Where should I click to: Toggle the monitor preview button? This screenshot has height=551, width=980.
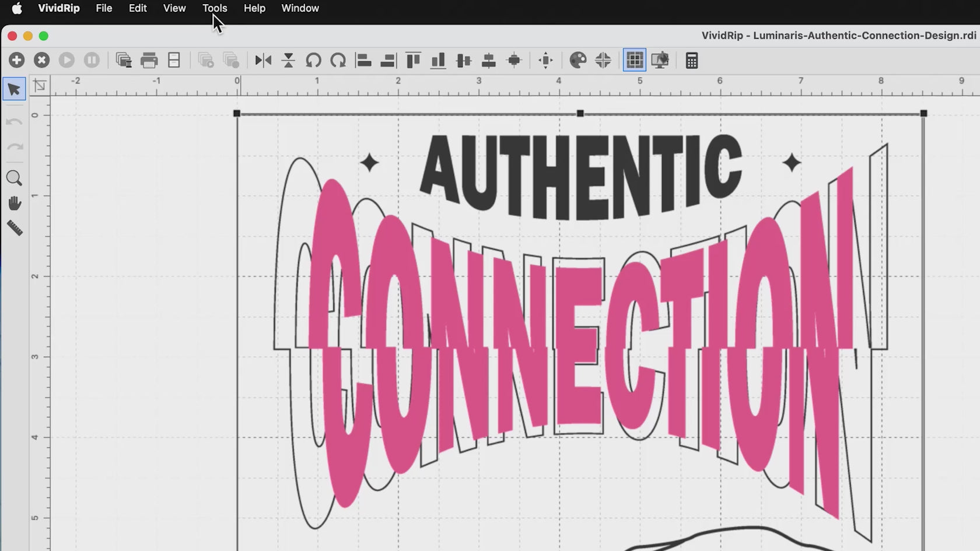pos(660,60)
